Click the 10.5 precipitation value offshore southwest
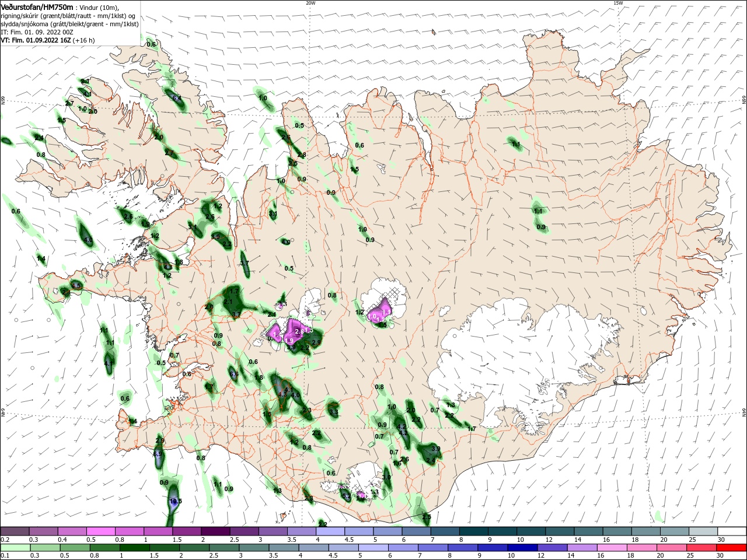This screenshot has width=747, height=560. coord(175,501)
